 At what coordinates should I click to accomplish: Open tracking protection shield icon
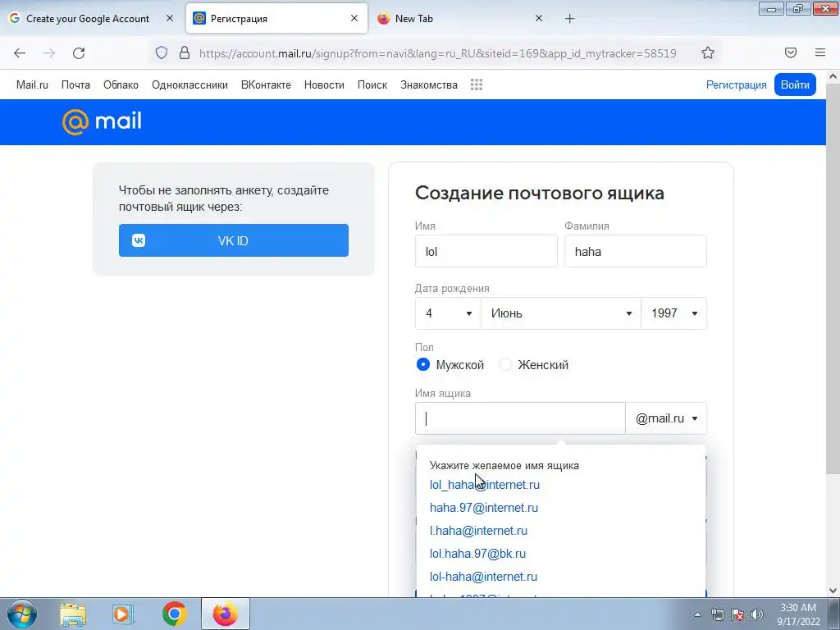pos(162,52)
